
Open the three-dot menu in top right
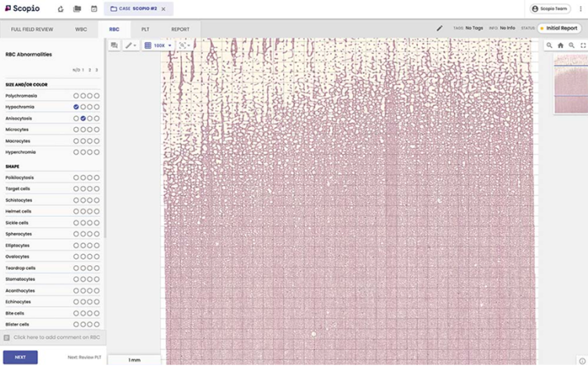coord(580,9)
